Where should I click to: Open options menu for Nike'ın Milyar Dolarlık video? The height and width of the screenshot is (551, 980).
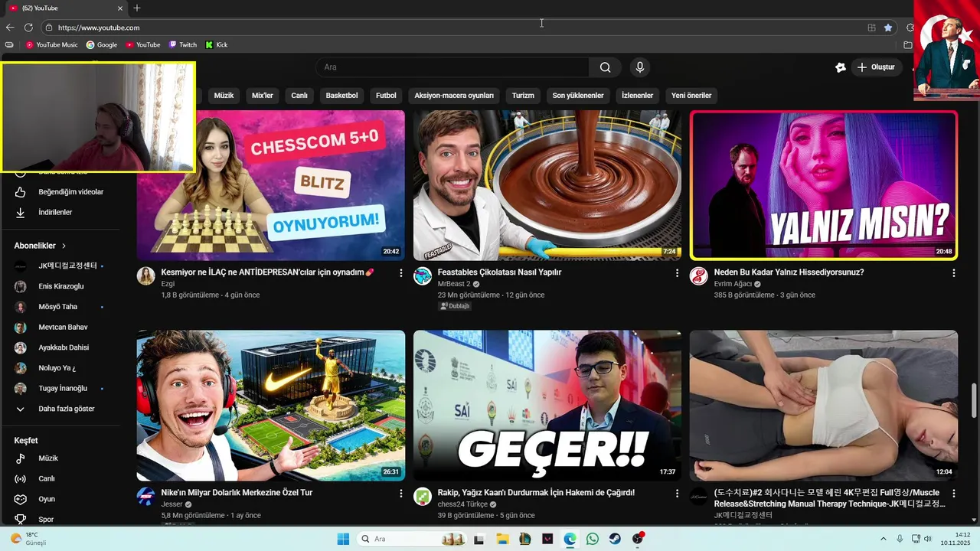click(401, 494)
